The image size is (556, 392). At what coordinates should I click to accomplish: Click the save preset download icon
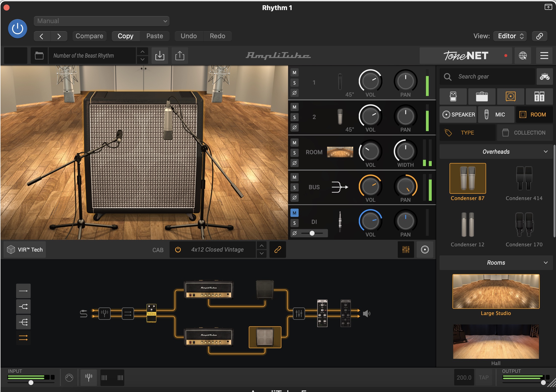coord(160,55)
